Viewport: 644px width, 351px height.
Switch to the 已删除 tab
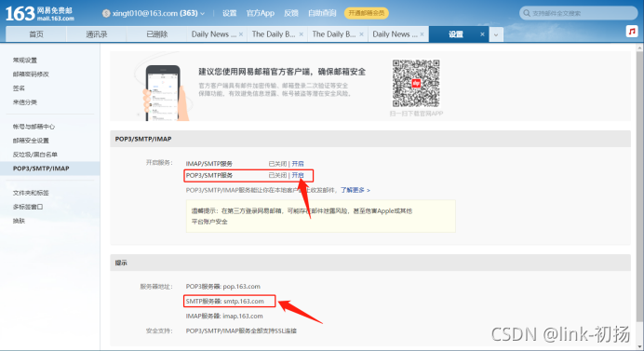(157, 34)
